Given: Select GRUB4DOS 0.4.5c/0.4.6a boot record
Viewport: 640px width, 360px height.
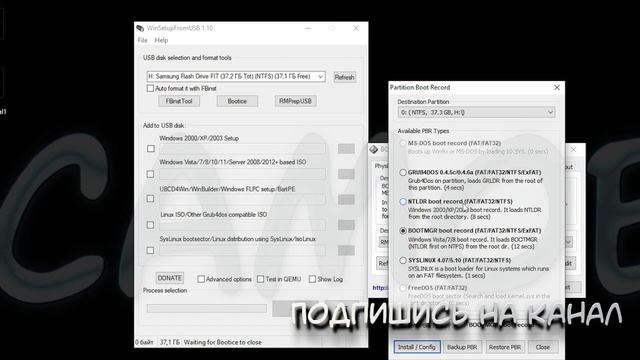Looking at the screenshot, I should (403, 173).
